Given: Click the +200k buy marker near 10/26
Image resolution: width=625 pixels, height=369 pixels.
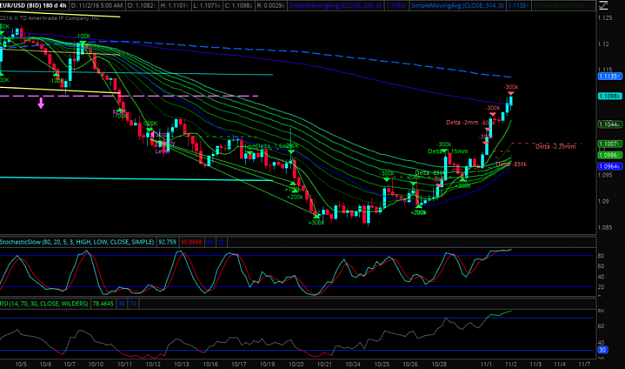Looking at the screenshot, I should point(419,206).
